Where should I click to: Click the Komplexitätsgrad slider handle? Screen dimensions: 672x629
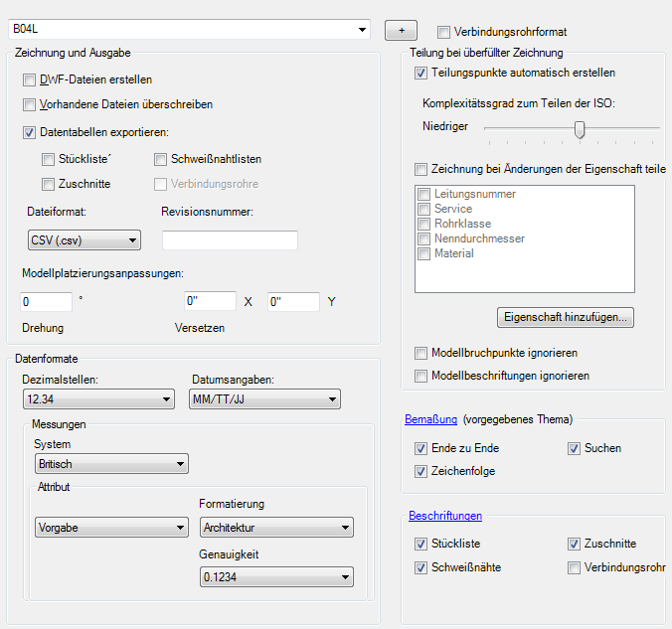(x=580, y=128)
